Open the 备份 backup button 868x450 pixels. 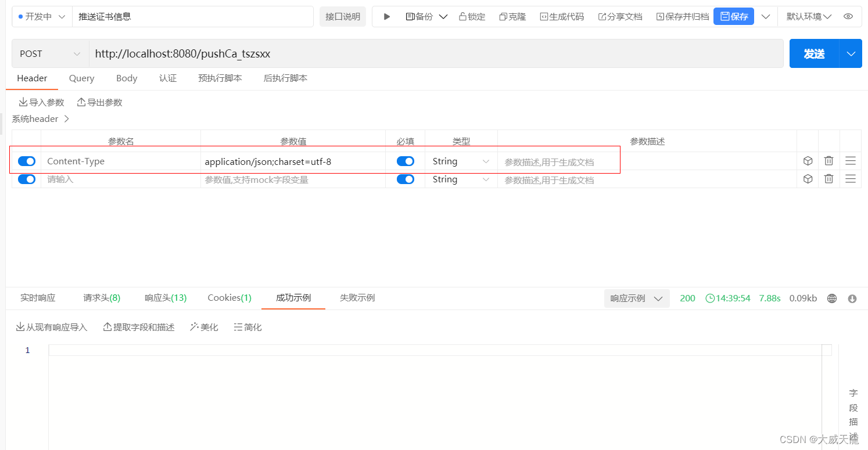[419, 17]
